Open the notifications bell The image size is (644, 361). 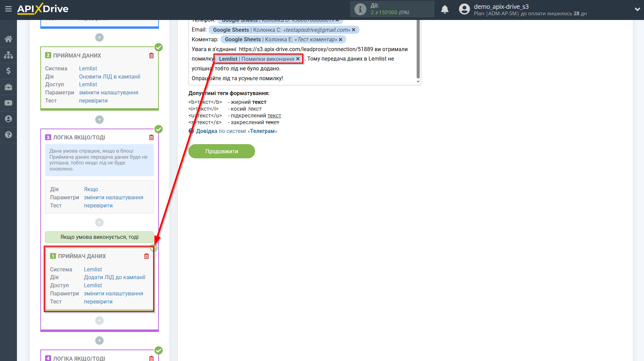tap(444, 9)
